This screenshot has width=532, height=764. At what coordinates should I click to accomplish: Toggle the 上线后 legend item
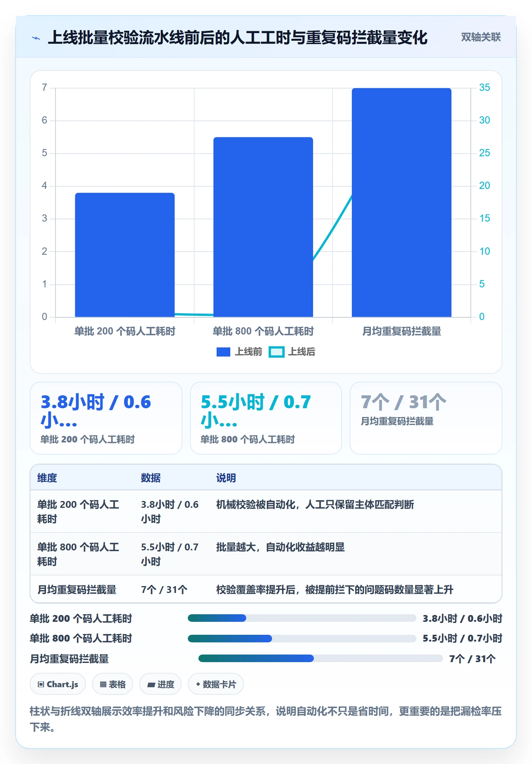(292, 352)
